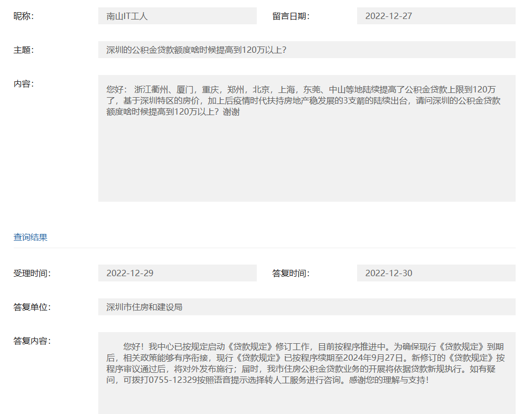Click the message text starting with 您好: 浙江衢州
Viewport: 532px width, 414px height.
coord(303,100)
